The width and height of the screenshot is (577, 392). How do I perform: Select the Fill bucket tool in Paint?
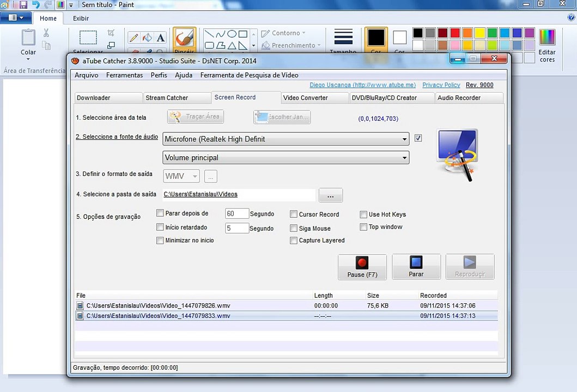pyautogui.click(x=147, y=38)
